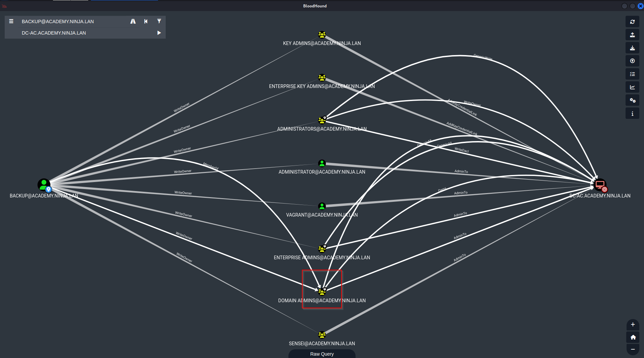The height and width of the screenshot is (358, 644).
Task: Reset the graph view with home button
Action: (633, 337)
